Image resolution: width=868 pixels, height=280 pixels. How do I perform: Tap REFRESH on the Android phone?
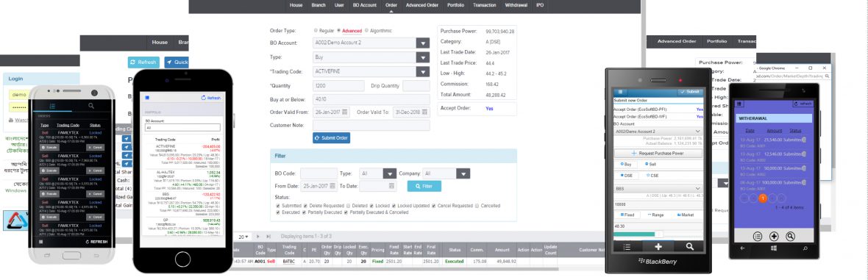click(x=97, y=243)
